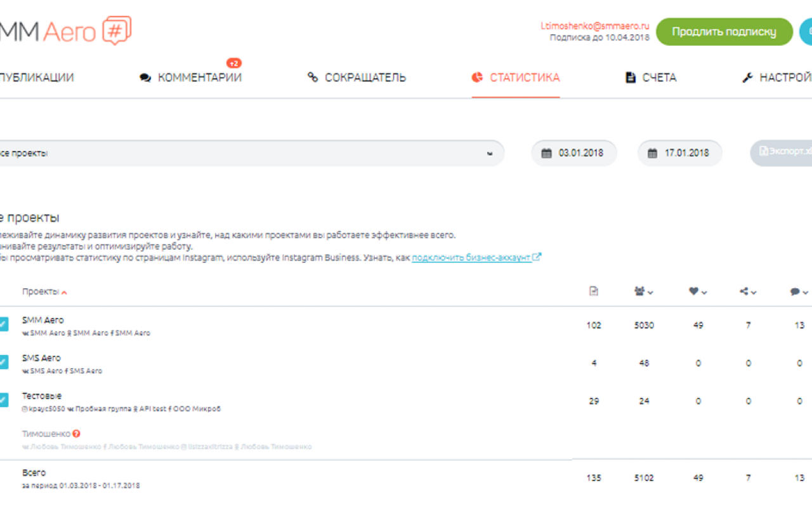Click the posts document column icon
812x508 pixels.
pos(594,291)
